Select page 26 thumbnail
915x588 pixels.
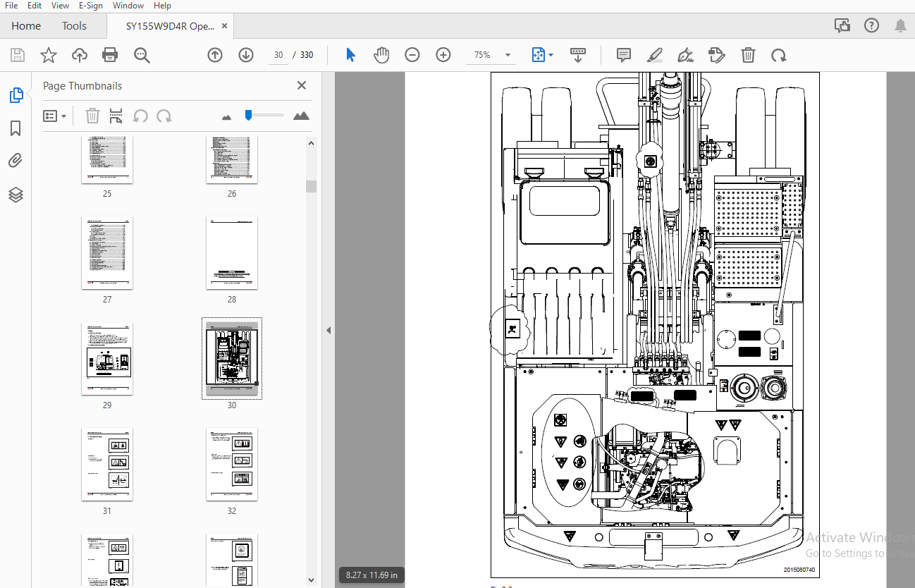pos(232,161)
